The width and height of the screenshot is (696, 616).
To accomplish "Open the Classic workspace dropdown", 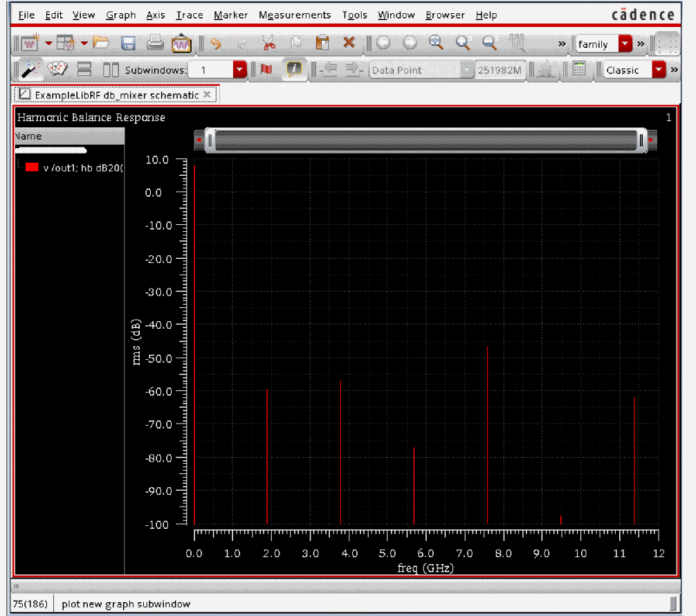I will coord(658,70).
